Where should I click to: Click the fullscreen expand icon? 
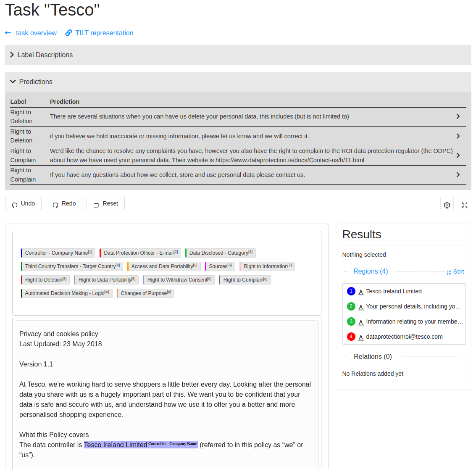(465, 205)
